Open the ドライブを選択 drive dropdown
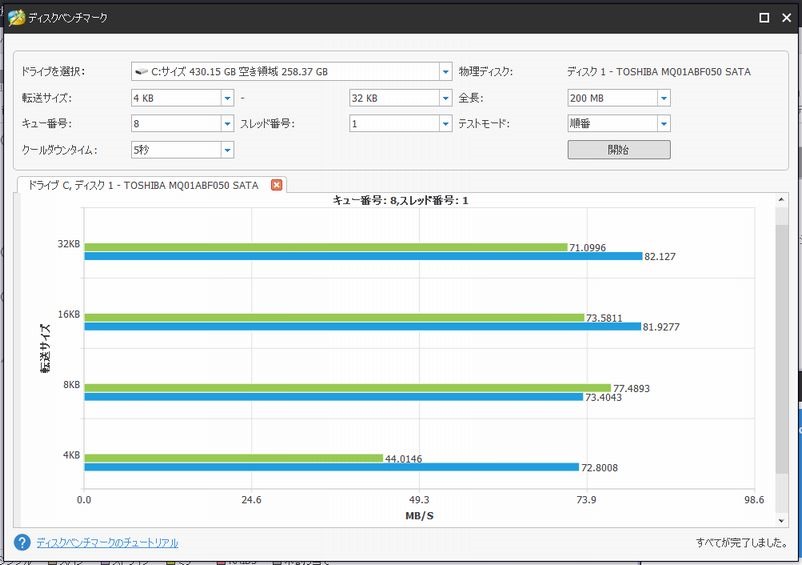The width and height of the screenshot is (802, 565). (445, 72)
